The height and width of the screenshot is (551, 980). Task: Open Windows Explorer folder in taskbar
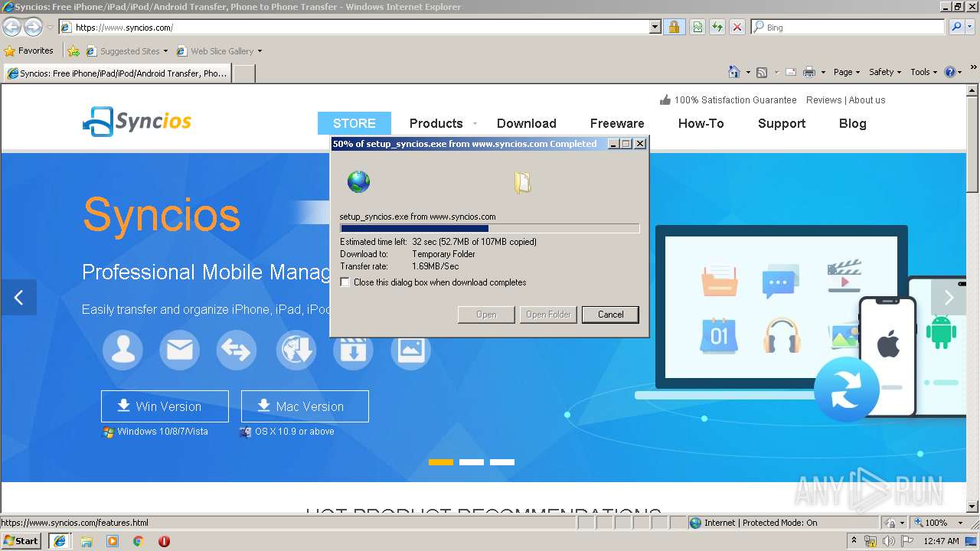point(87,541)
